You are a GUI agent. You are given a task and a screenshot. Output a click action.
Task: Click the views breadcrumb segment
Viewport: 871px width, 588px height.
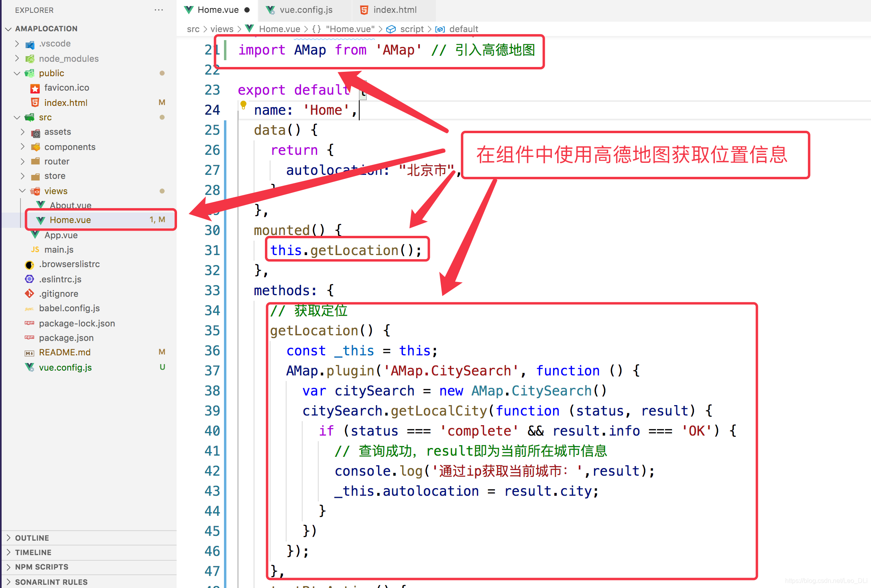click(222, 29)
